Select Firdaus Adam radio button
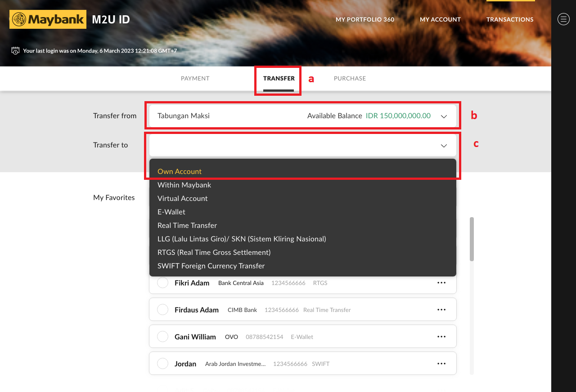Image resolution: width=576 pixels, height=392 pixels. click(162, 310)
